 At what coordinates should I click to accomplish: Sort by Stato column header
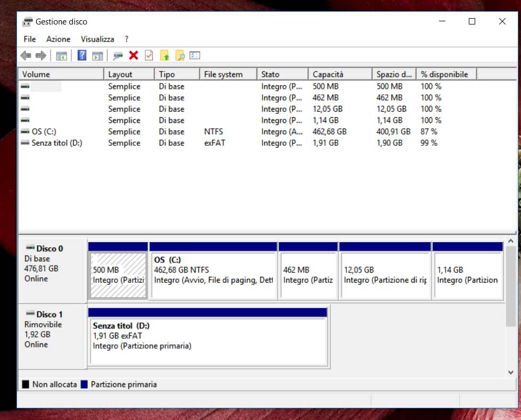(x=282, y=75)
